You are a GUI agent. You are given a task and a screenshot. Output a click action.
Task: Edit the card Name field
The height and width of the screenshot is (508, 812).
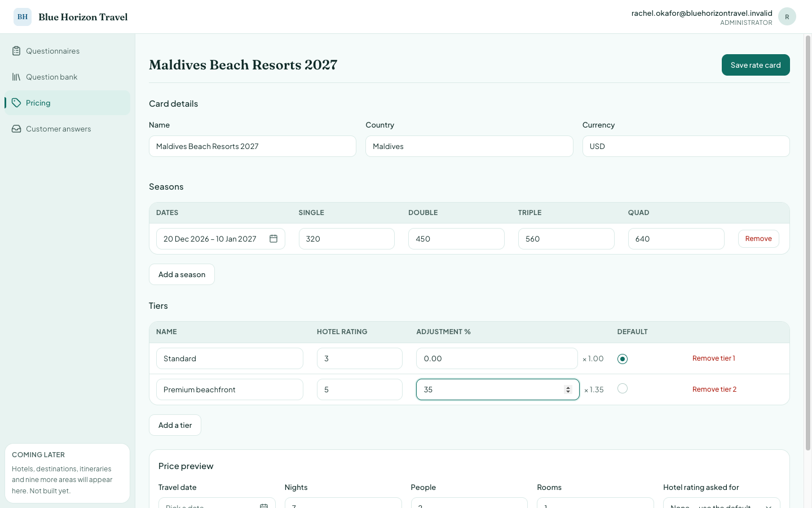[253, 146]
